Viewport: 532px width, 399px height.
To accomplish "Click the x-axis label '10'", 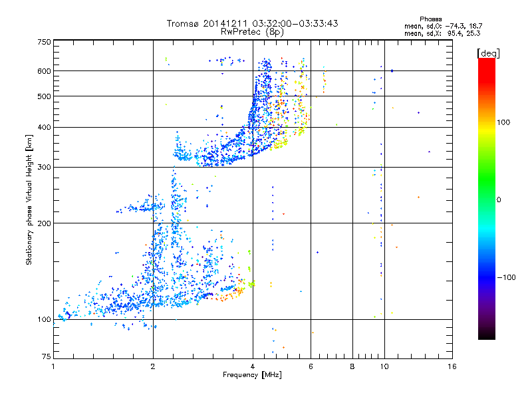I will (x=384, y=366).
